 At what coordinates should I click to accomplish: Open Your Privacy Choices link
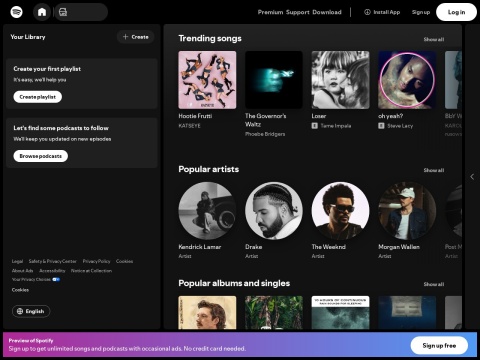(x=31, y=279)
